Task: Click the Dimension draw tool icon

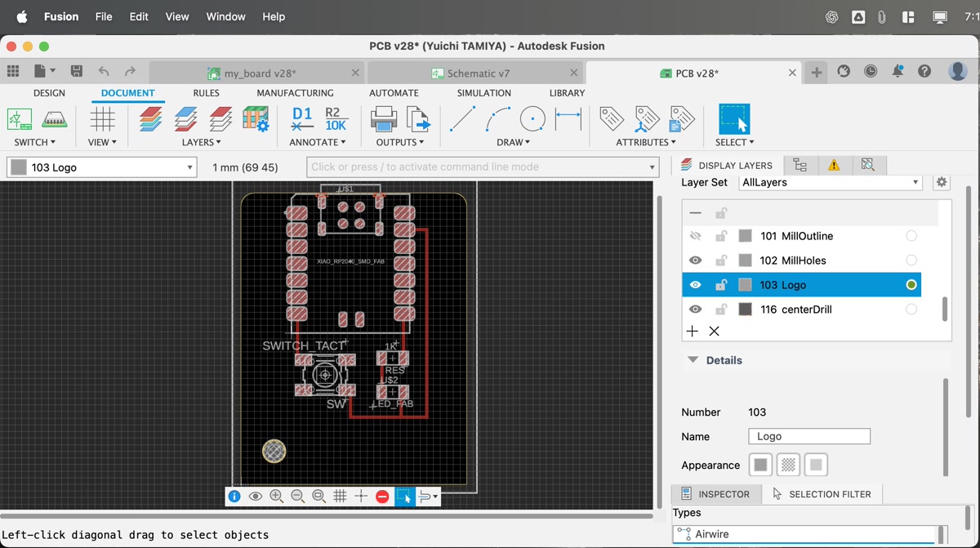Action: click(568, 119)
